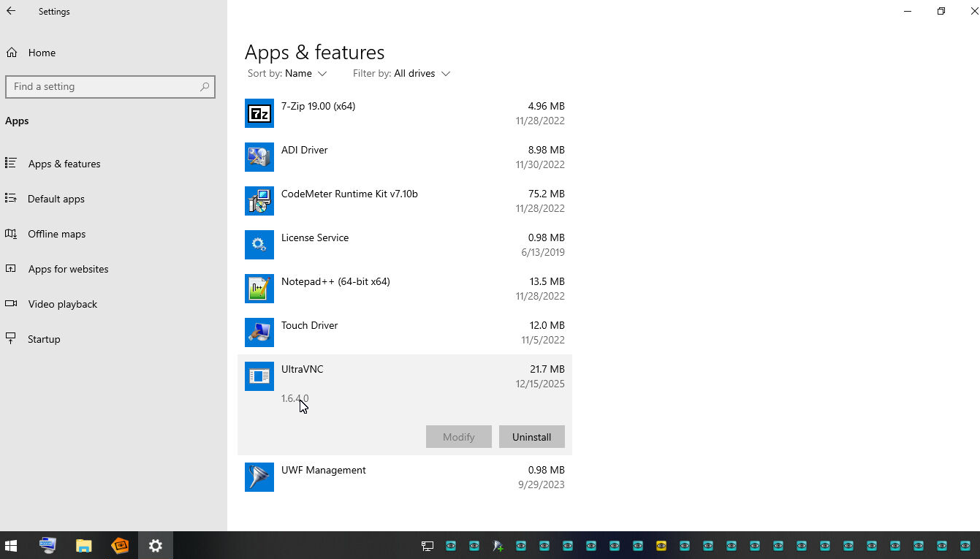Click the Video playback sidebar icon
Viewport: 980px width, 559px height.
(11, 303)
